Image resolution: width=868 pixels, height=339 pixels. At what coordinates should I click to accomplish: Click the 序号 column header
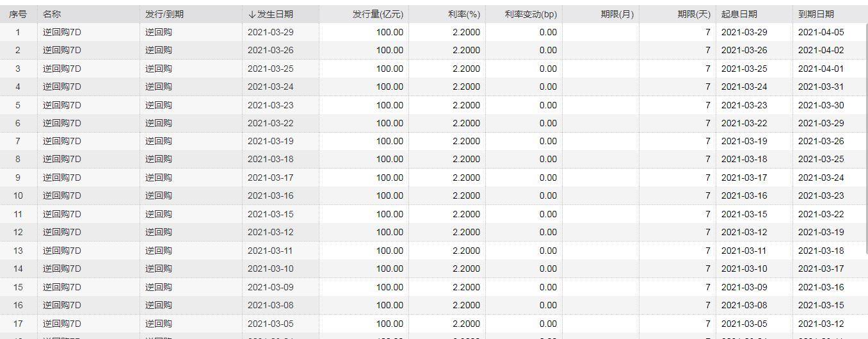click(18, 14)
